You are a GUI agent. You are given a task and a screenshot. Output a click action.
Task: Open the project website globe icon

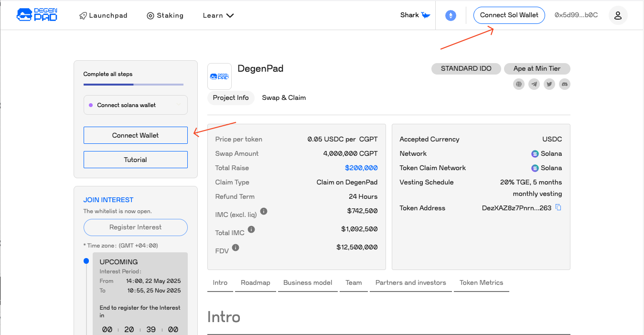[x=519, y=84]
